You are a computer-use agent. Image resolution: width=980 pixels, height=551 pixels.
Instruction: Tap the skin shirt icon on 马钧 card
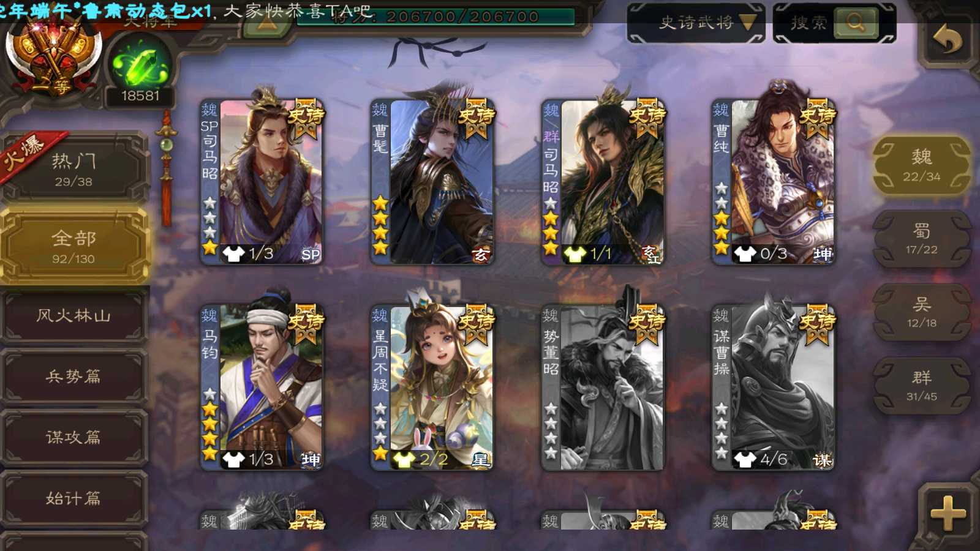point(233,459)
